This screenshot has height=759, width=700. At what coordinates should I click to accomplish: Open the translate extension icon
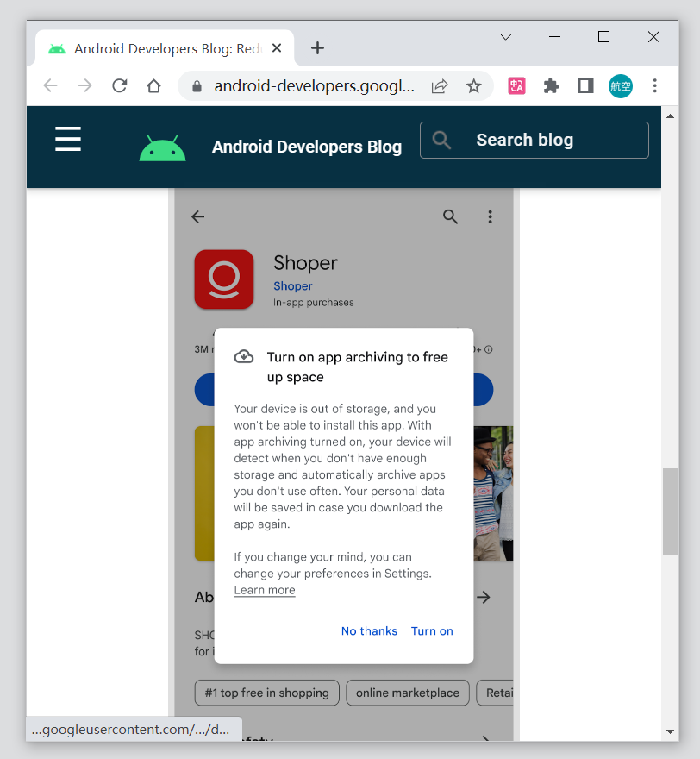pyautogui.click(x=516, y=86)
